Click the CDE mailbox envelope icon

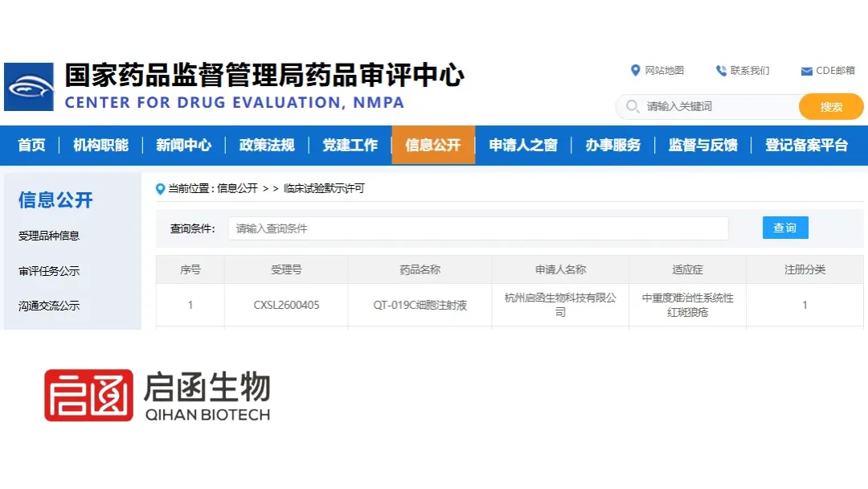click(x=807, y=71)
